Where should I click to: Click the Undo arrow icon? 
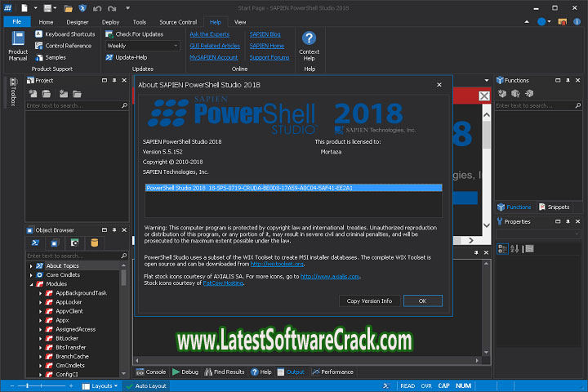(x=97, y=8)
